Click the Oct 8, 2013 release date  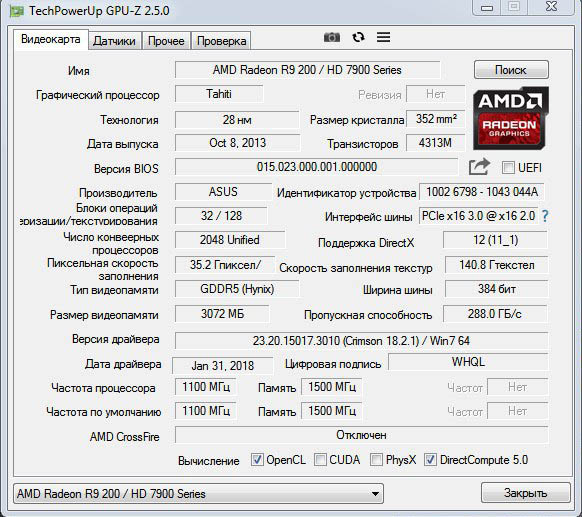[237, 143]
